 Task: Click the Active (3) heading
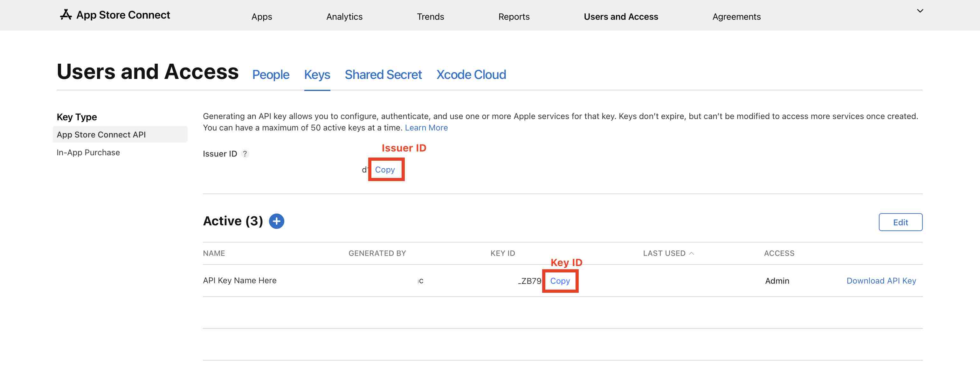(x=233, y=221)
